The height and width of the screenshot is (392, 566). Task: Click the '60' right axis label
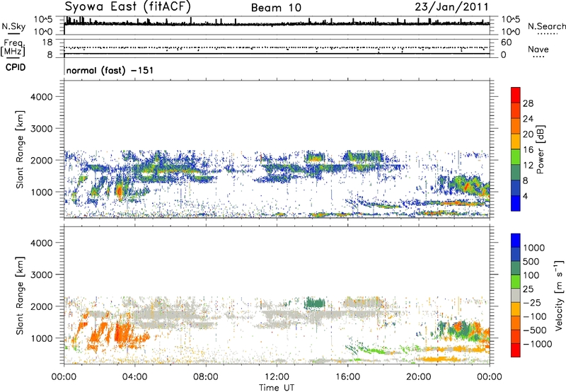[x=506, y=42]
